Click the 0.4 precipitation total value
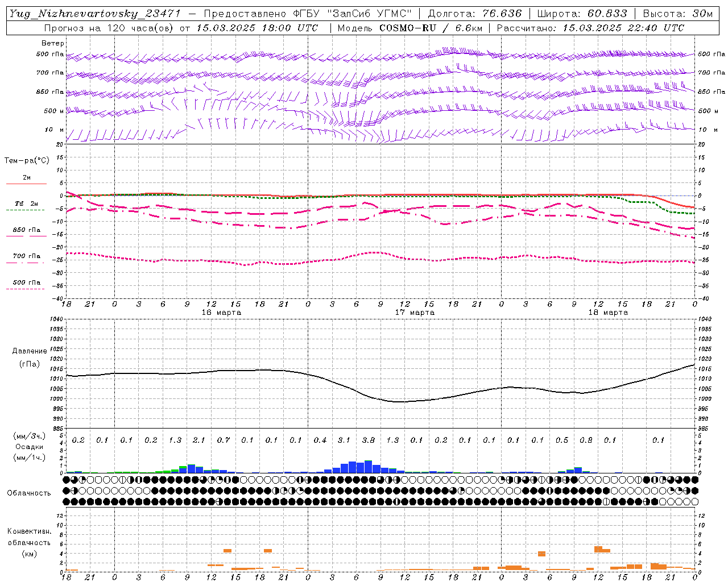The height and width of the screenshot is (582, 728). (320, 440)
